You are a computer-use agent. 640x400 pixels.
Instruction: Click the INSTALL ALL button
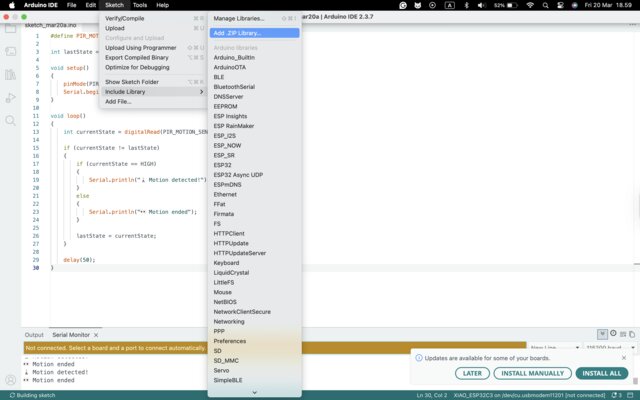[x=602, y=373]
